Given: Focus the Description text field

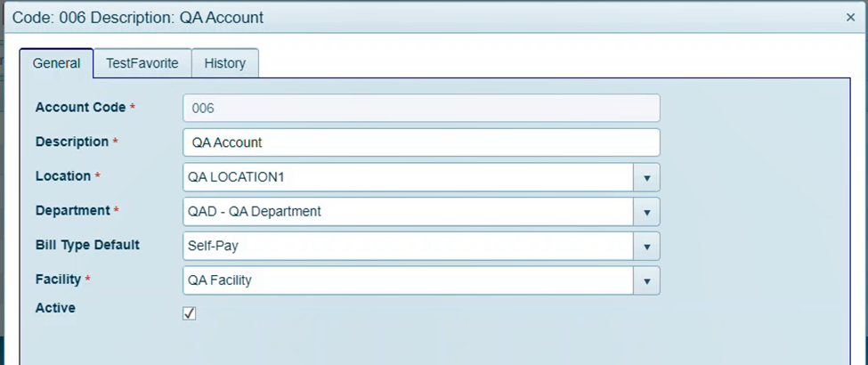Looking at the screenshot, I should 421,142.
